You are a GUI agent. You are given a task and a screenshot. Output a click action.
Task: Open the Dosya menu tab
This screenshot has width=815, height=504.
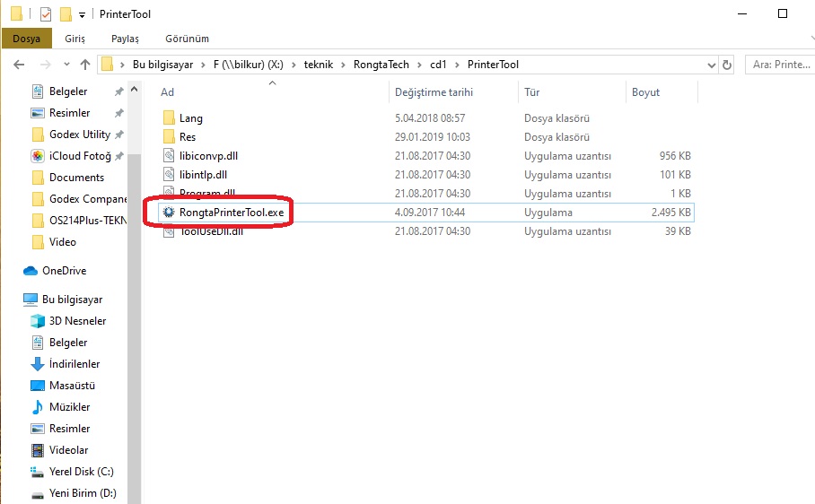coord(26,39)
